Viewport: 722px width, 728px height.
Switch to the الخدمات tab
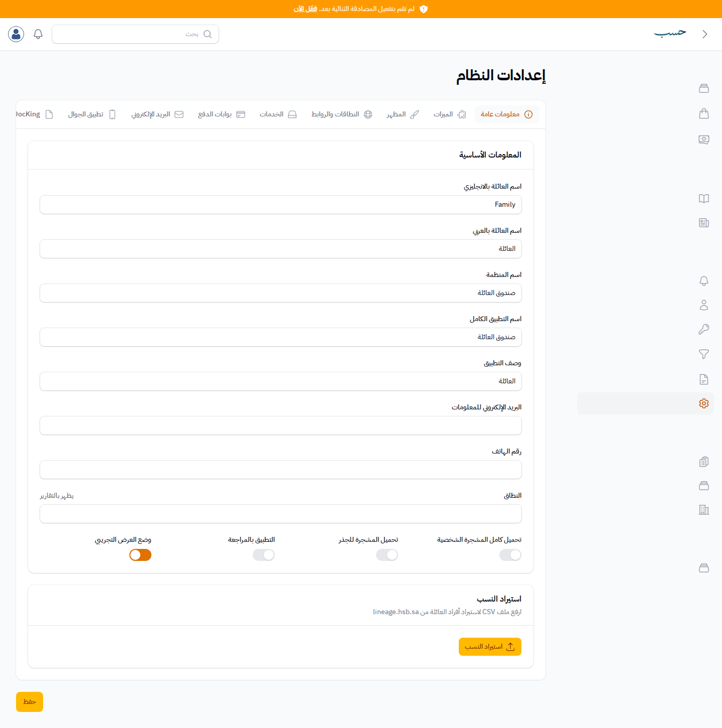click(x=278, y=114)
